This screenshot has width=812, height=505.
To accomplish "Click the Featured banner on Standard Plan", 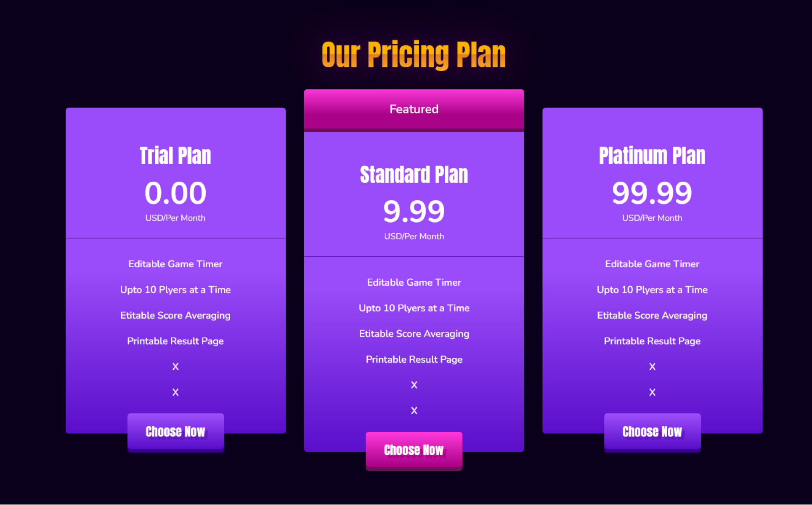I will 414,109.
